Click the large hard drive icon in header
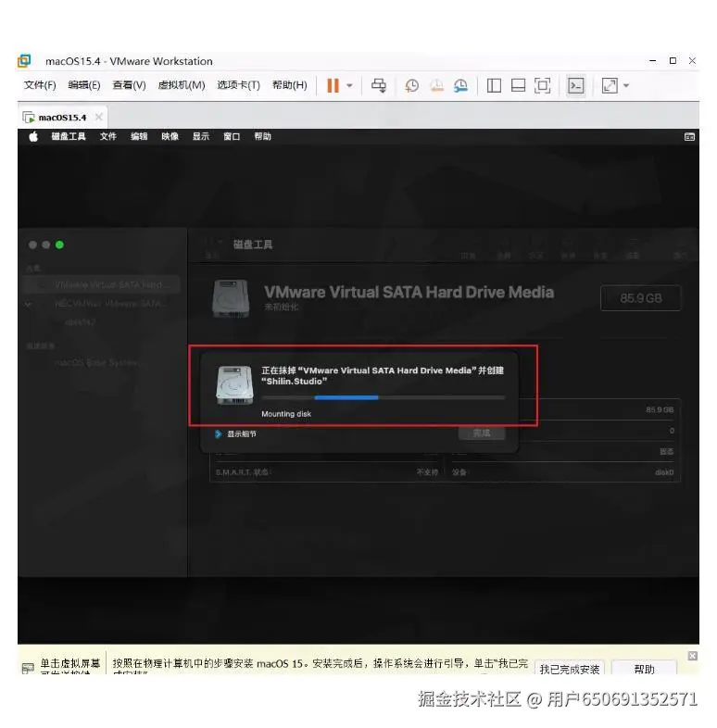Screen dimensions: 717x728 231,298
